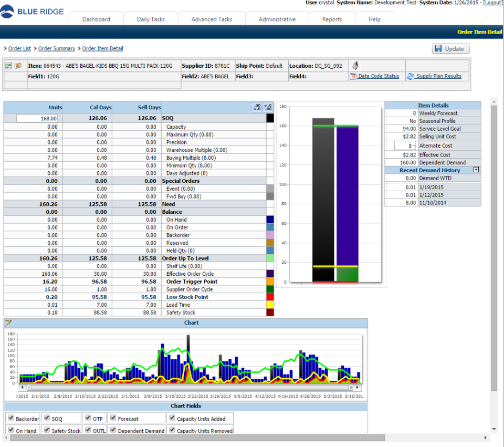Open the Order Summary breadcrumb link
Image resolution: width=504 pixels, height=447 pixels.
[x=56, y=48]
